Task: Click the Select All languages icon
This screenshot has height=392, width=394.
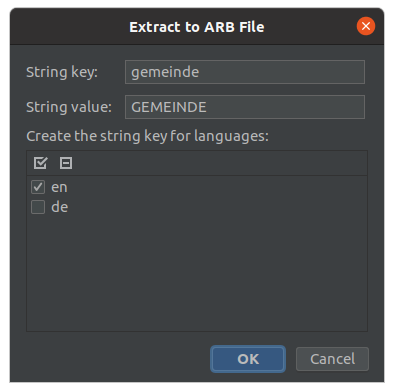Action: pyautogui.click(x=40, y=163)
